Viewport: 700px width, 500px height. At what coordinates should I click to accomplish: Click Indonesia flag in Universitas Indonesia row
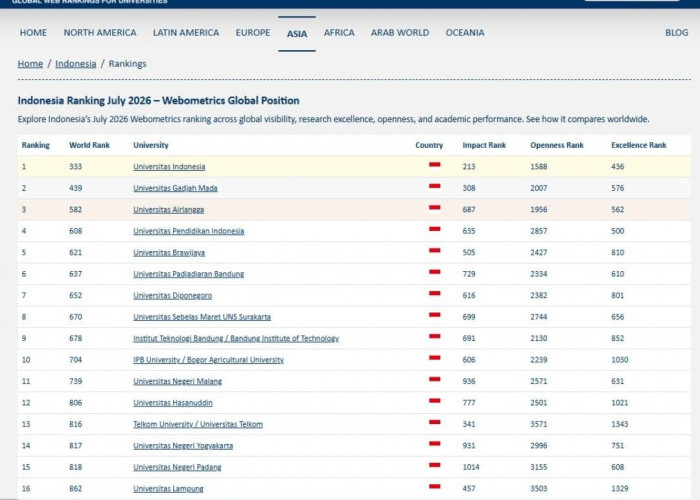click(435, 166)
